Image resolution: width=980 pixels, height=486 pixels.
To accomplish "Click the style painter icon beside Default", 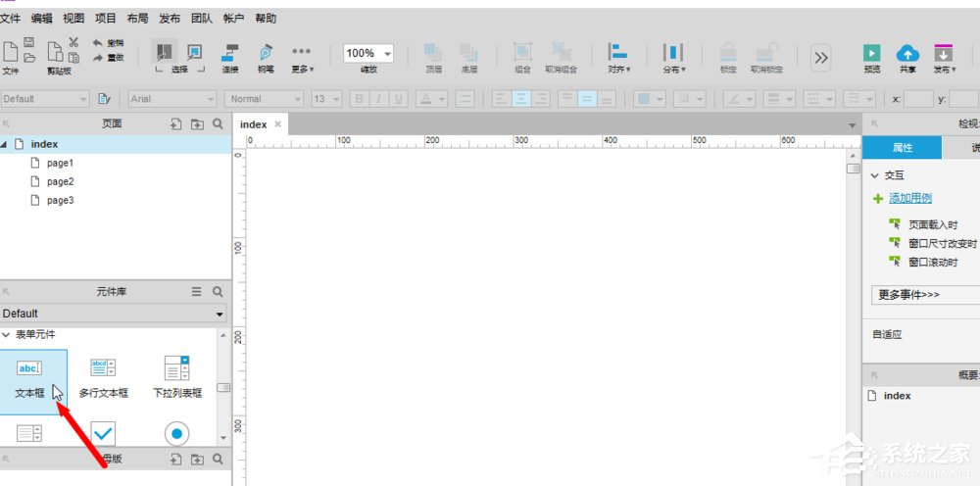I will click(x=104, y=99).
